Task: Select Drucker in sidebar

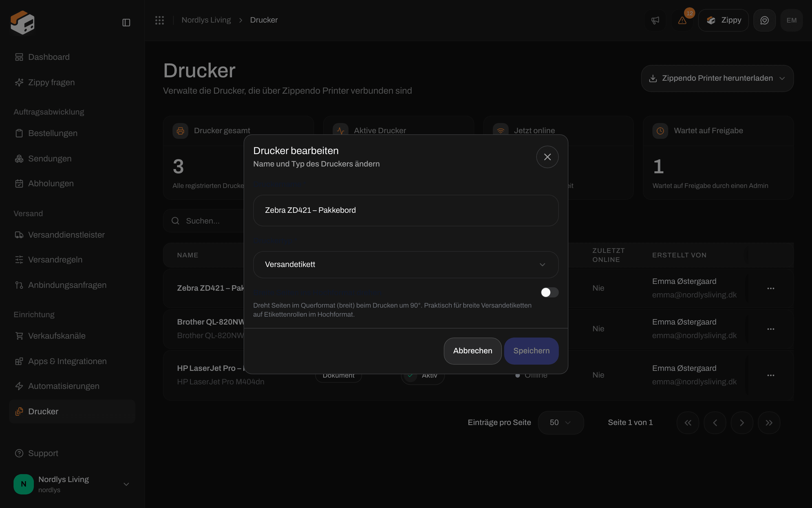Action: pos(72,411)
